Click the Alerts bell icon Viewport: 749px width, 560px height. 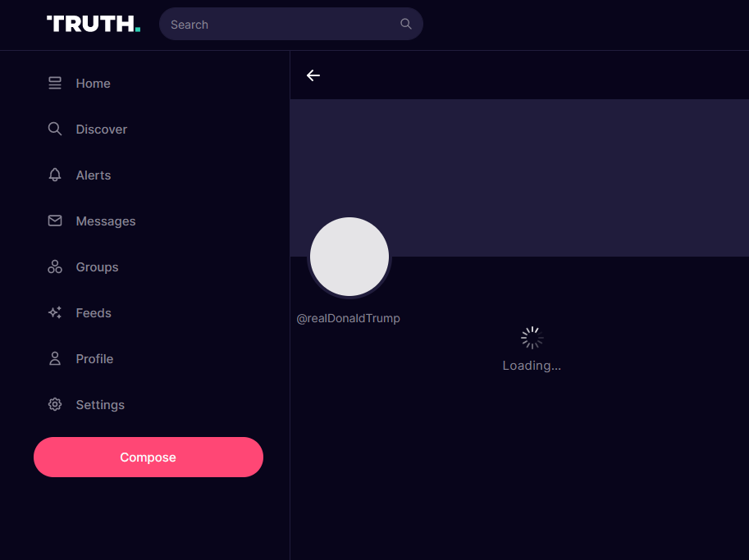(55, 175)
